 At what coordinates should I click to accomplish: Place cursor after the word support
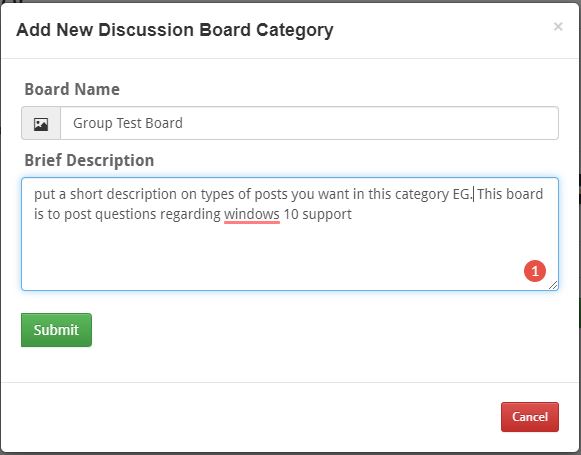pos(352,215)
